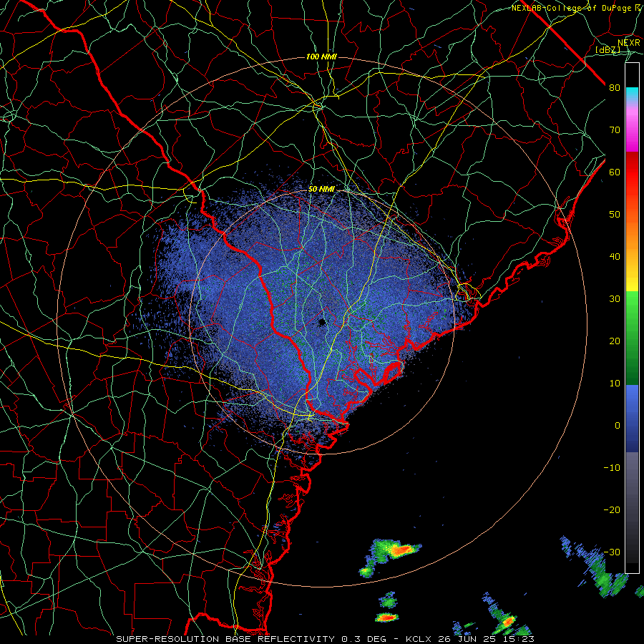Image resolution: width=644 pixels, height=644 pixels.
Task: Click the green segment of the reflectivity color bar
Action: (x=632, y=337)
